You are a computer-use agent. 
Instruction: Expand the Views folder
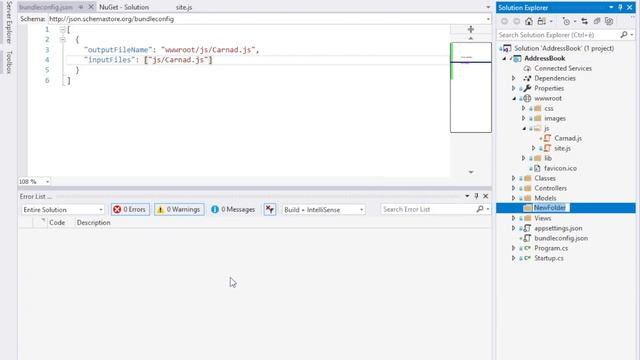(514, 218)
